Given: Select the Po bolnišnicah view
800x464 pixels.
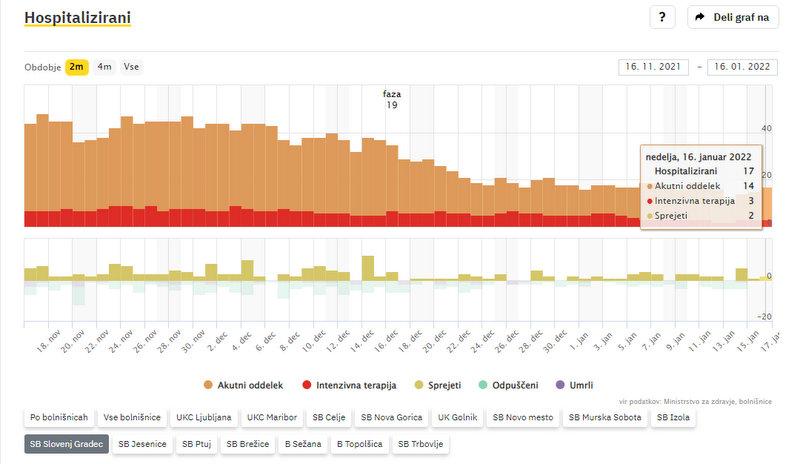Looking at the screenshot, I should (x=59, y=417).
